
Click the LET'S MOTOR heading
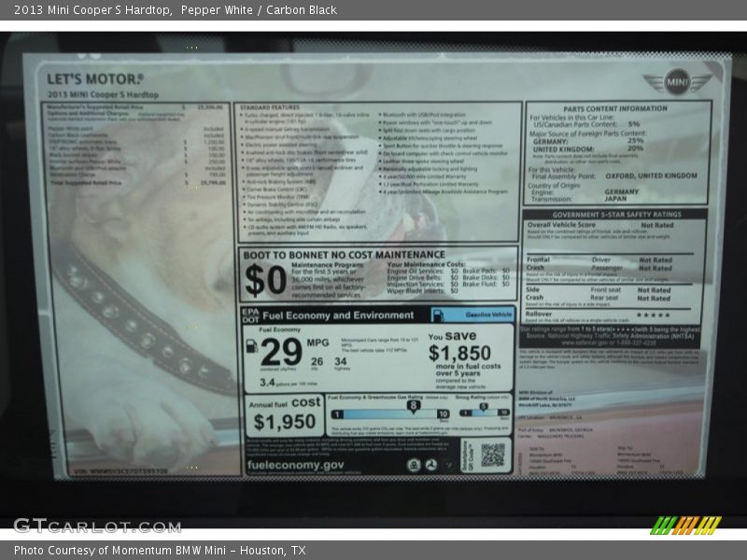pos(95,79)
